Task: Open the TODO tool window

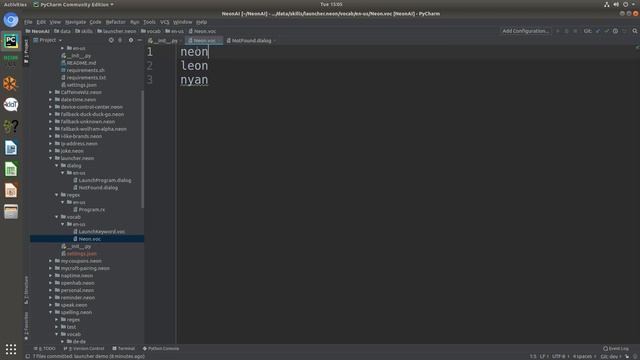Action: click(44, 349)
